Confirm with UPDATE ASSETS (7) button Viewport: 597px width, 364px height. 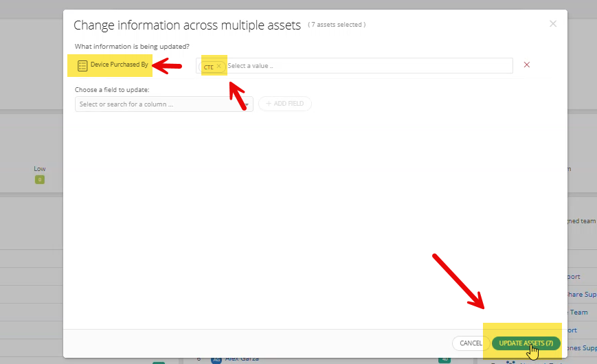(x=526, y=343)
